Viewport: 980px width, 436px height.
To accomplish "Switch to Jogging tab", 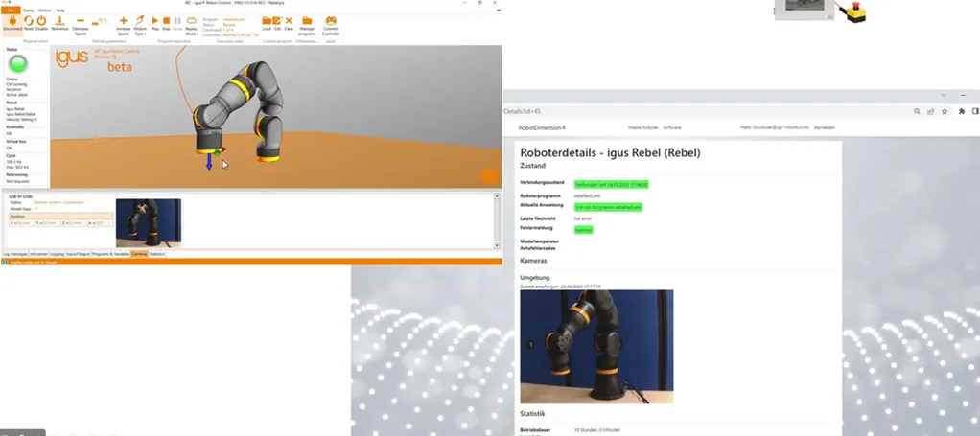I will [57, 254].
